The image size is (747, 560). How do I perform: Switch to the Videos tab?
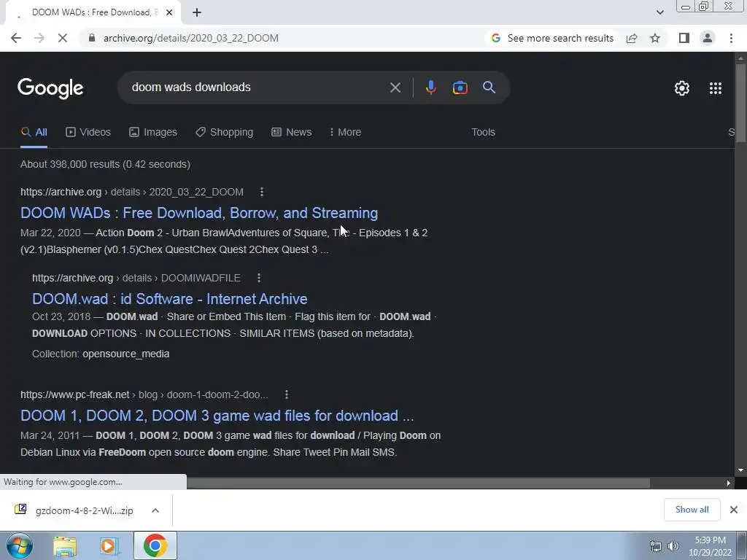coord(88,133)
